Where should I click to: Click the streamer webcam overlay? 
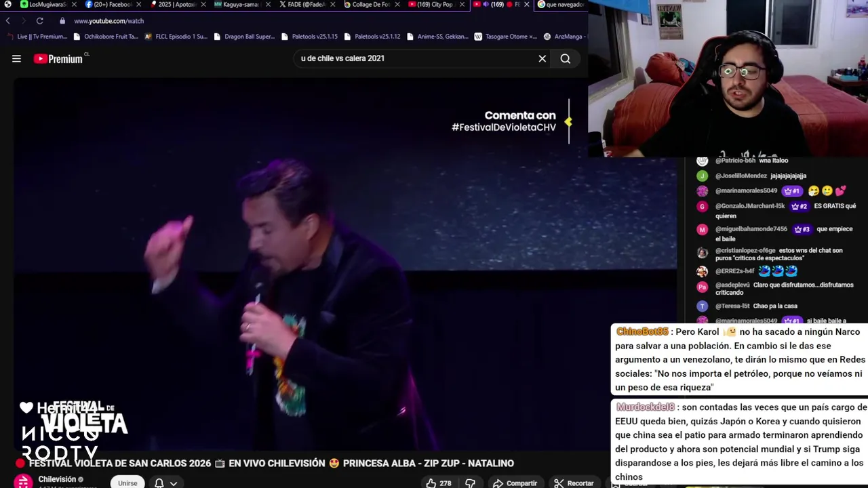[728, 78]
